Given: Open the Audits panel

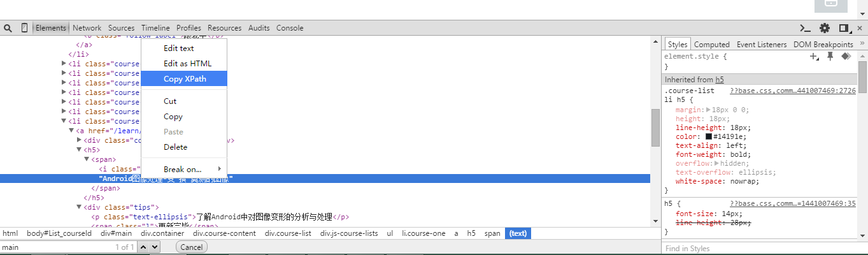Looking at the screenshot, I should coord(259,28).
